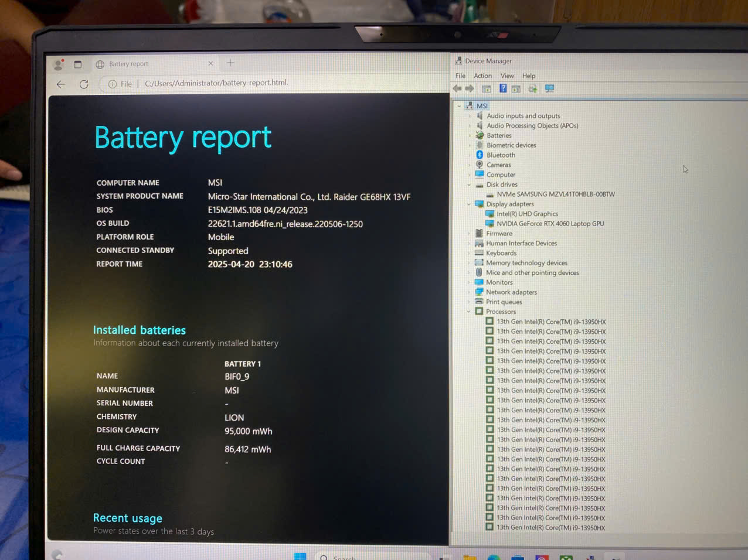Image resolution: width=748 pixels, height=560 pixels.
Task: Select the NVIDIA GeForce RTX 4060 adapter icon
Action: pyautogui.click(x=489, y=223)
